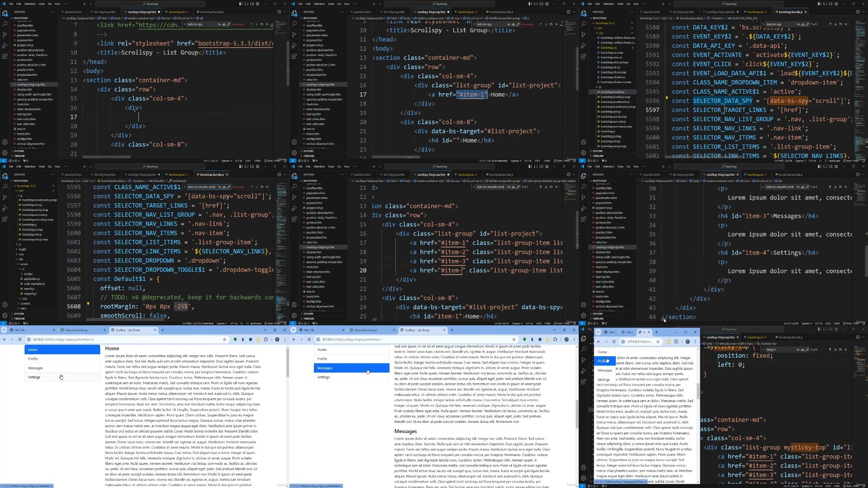The image size is (868, 488).
Task: Open Search view in top-left VS Code window
Action: (x=5, y=24)
